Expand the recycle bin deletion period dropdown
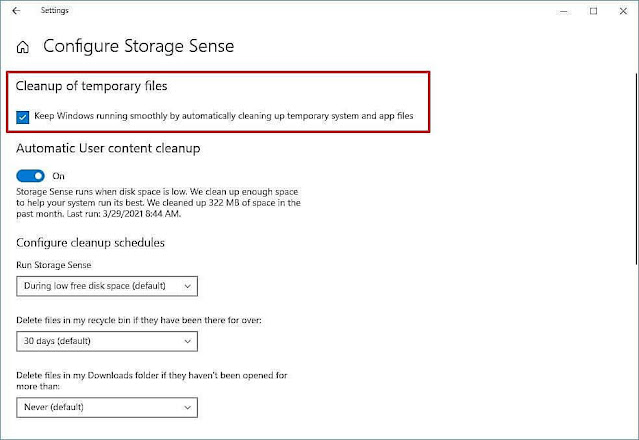This screenshot has height=440, width=639. (107, 342)
